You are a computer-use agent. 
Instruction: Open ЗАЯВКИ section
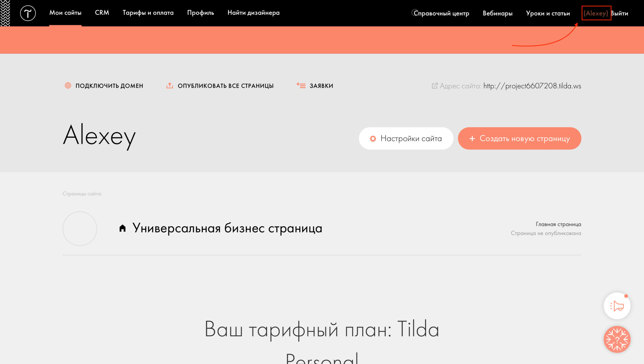pyautogui.click(x=321, y=86)
